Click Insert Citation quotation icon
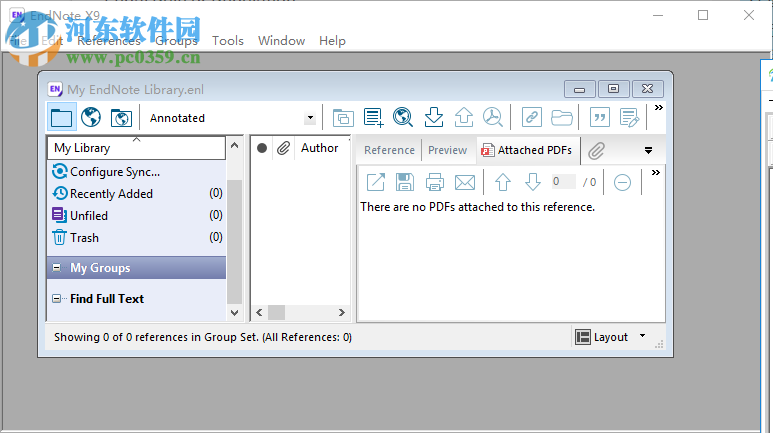The height and width of the screenshot is (433, 773). click(600, 117)
